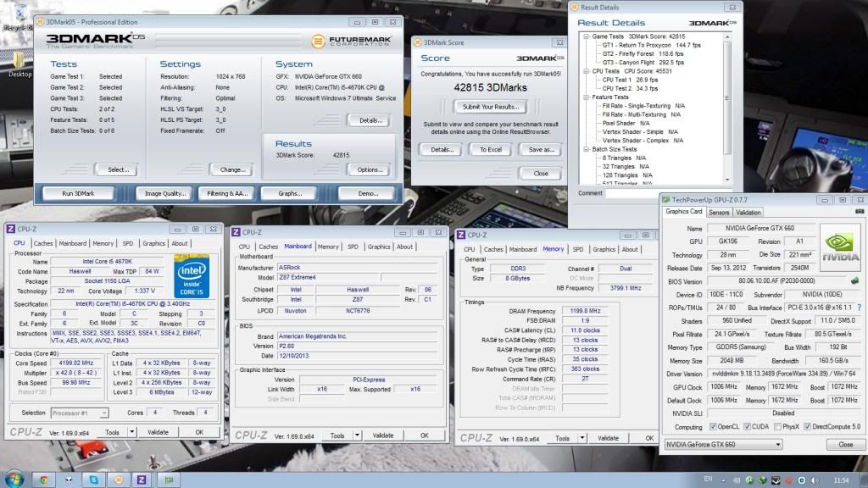Select Graphics tab in CPU-Z Memory window

604,250
